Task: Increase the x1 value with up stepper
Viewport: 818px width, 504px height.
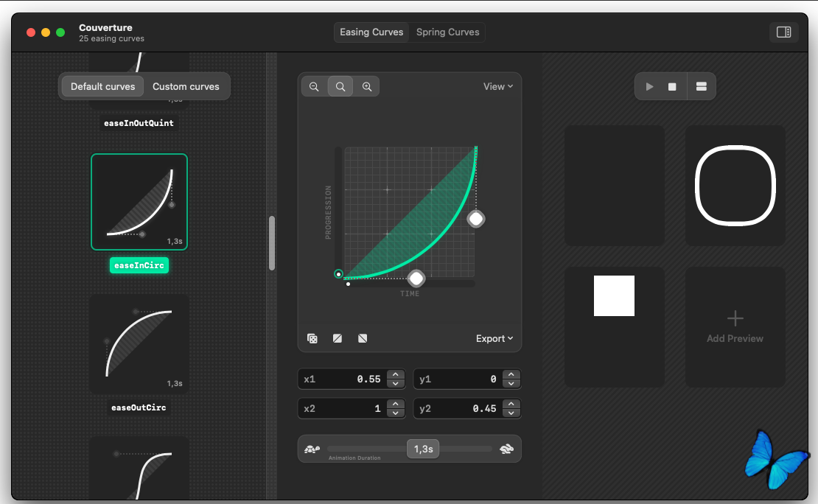Action: tap(396, 375)
